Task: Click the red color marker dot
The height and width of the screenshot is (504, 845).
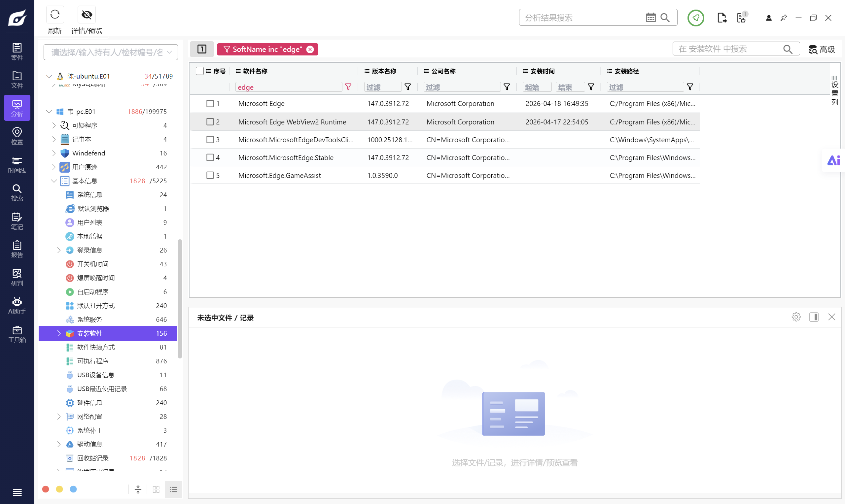Action: 46,489
